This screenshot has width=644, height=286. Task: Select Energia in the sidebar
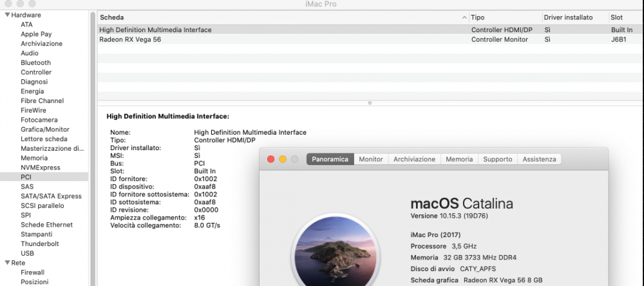pos(32,91)
